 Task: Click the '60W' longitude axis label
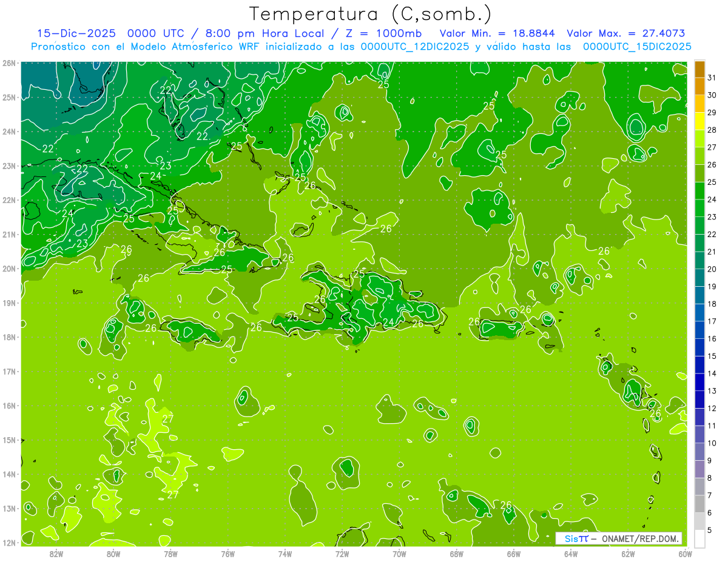click(685, 554)
